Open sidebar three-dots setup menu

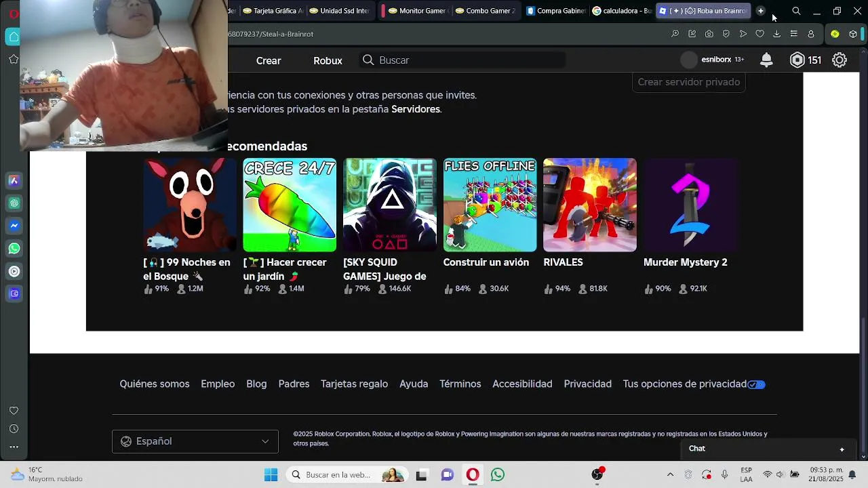14,447
